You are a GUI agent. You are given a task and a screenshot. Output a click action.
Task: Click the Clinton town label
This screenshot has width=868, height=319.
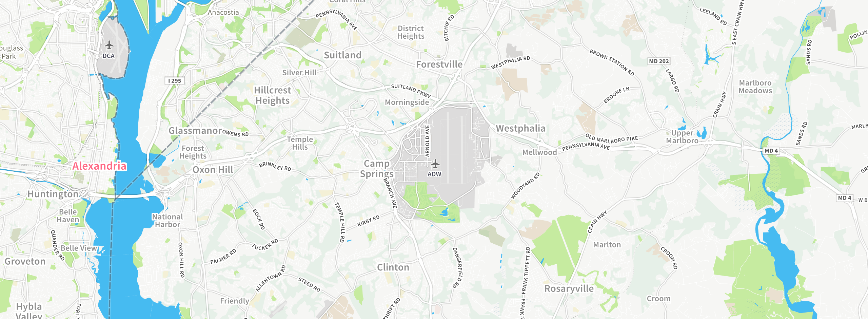pyautogui.click(x=393, y=267)
